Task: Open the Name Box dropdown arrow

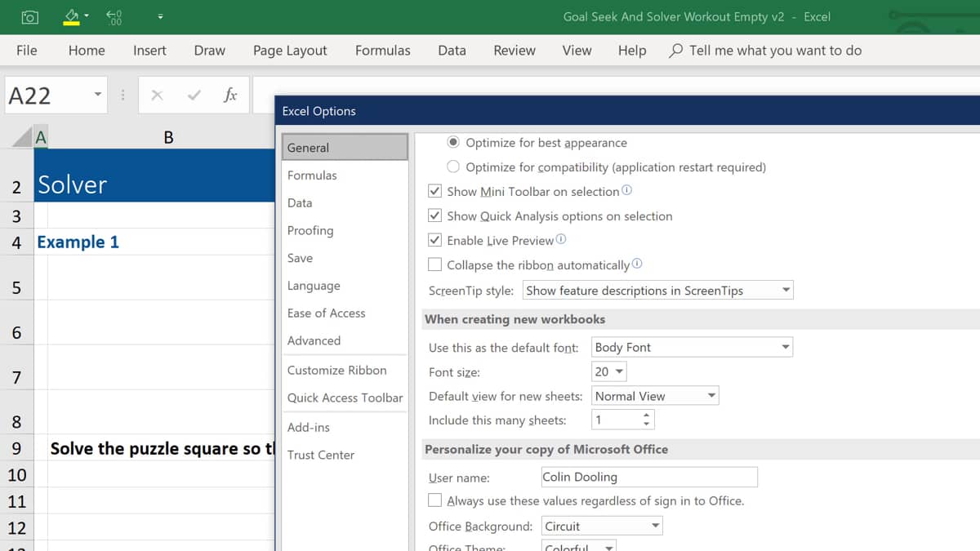Action: click(98, 95)
